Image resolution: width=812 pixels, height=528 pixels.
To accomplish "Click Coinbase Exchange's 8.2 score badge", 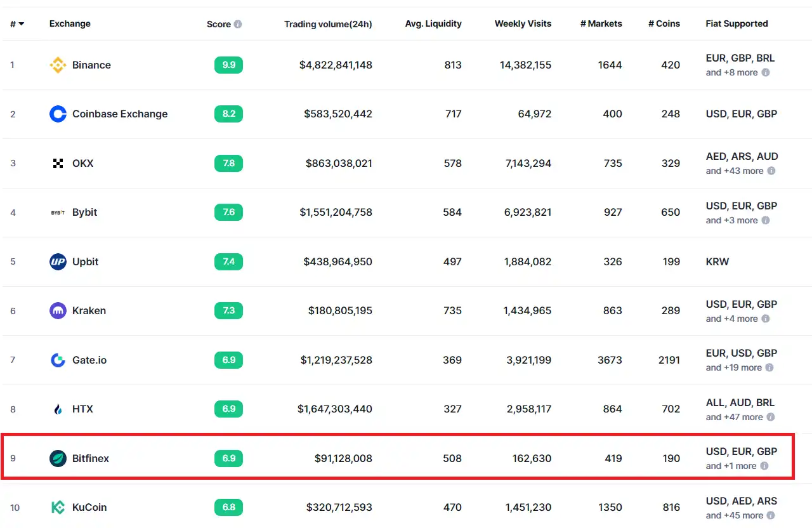I will pyautogui.click(x=228, y=114).
